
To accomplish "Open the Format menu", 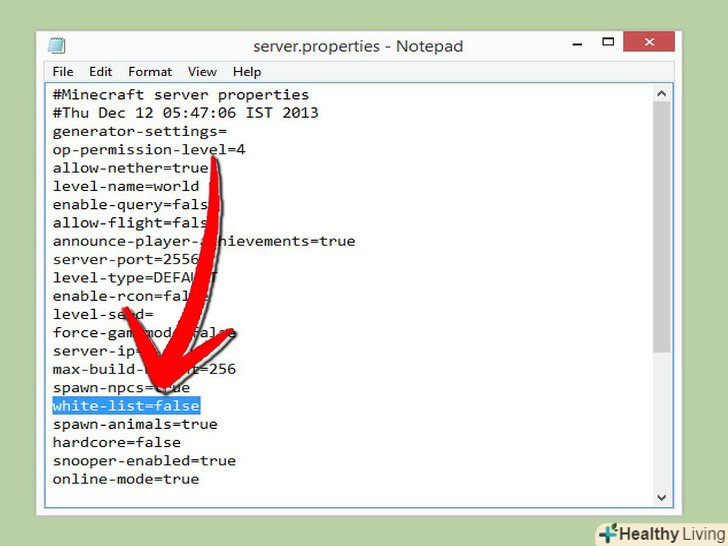I will click(150, 72).
